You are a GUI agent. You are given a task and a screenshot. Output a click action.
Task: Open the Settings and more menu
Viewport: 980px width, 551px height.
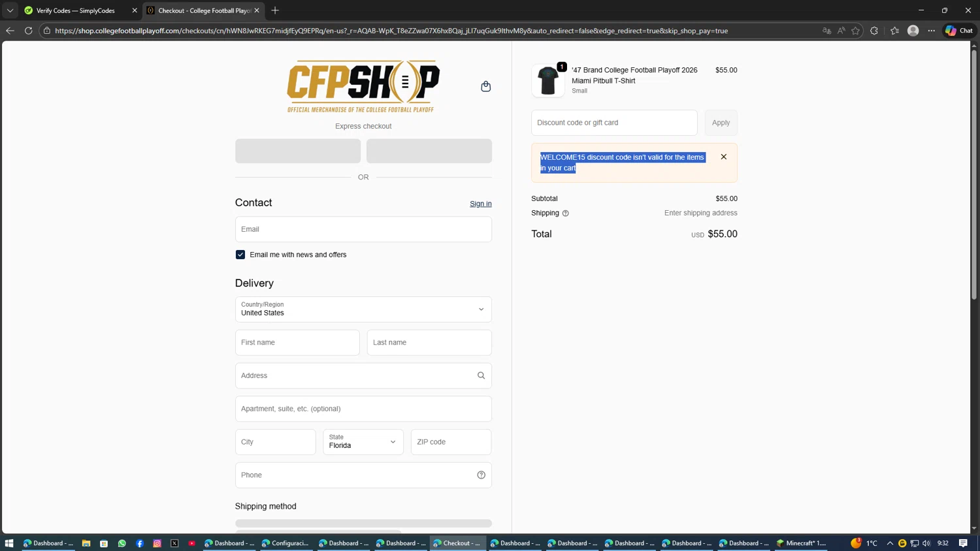(x=932, y=31)
